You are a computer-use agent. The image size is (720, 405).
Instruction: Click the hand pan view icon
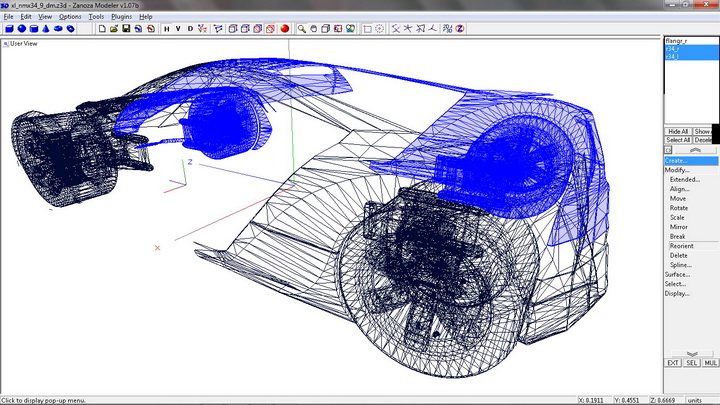[x=314, y=29]
